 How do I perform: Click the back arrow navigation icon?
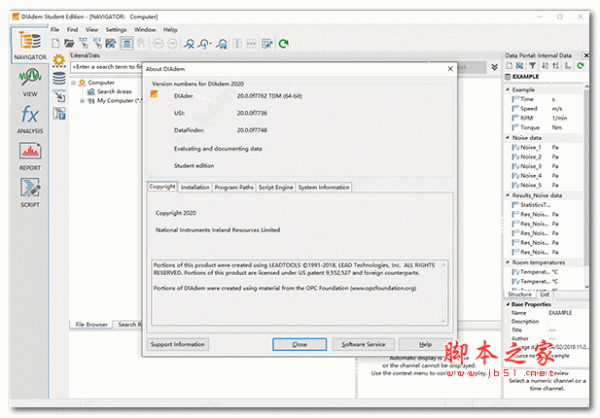click(x=158, y=44)
